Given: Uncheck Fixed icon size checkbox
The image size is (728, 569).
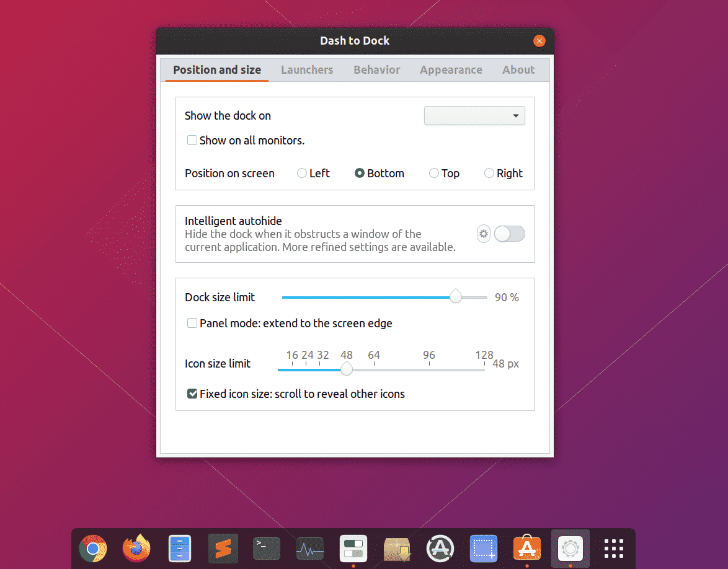Looking at the screenshot, I should [192, 394].
